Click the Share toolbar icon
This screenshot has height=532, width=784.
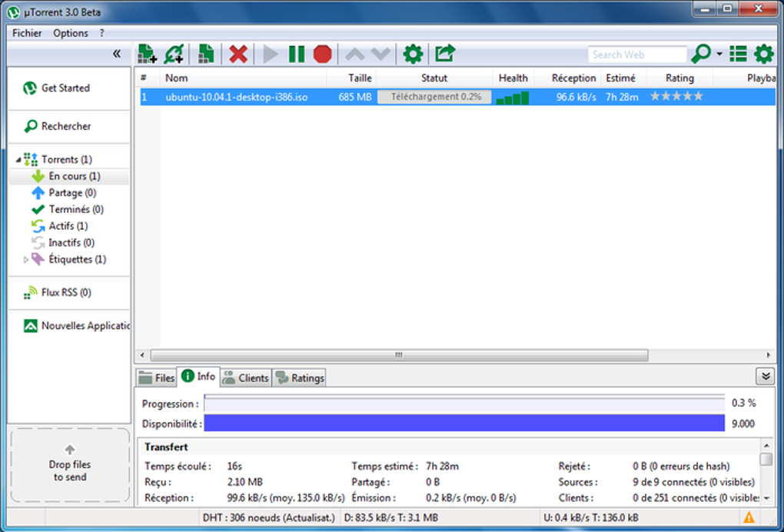(445, 53)
